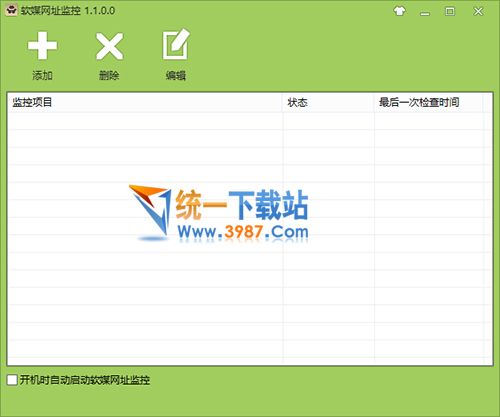Open the pencil edit icon

click(176, 45)
